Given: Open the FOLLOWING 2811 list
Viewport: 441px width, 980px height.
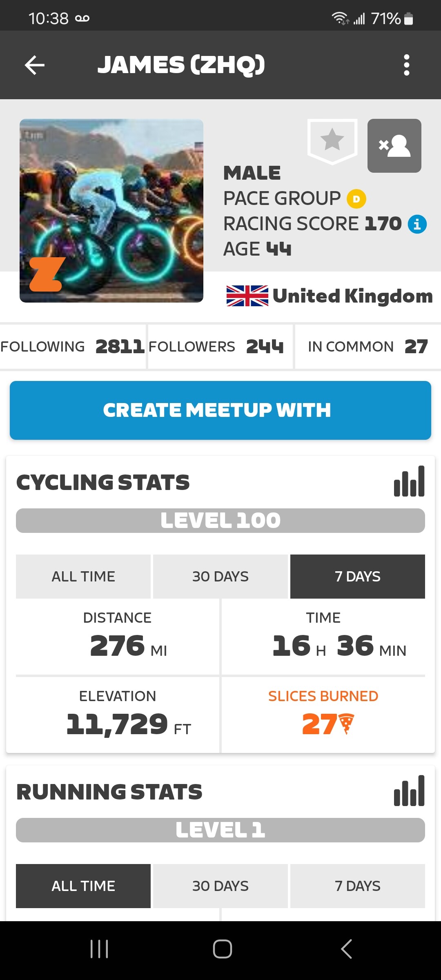Looking at the screenshot, I should (x=73, y=347).
